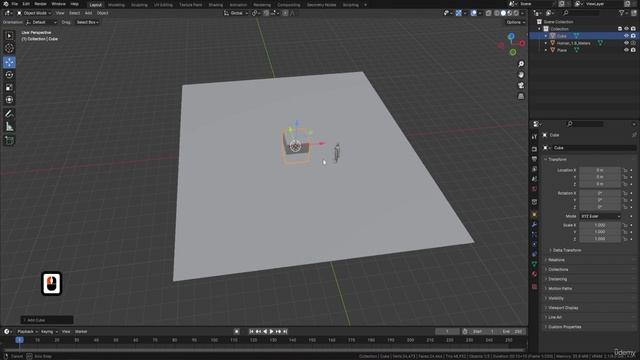Switch to Material Preview shading
640x360 pixels.
(510, 13)
